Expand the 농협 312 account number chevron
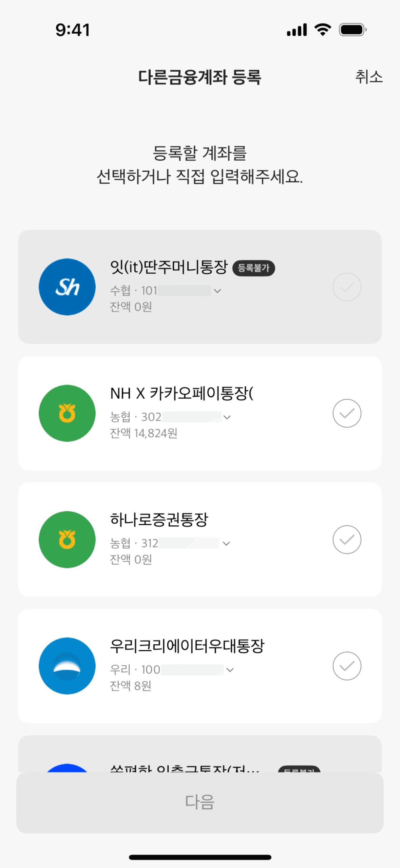Viewport: 400px width, 868px height. (x=226, y=544)
